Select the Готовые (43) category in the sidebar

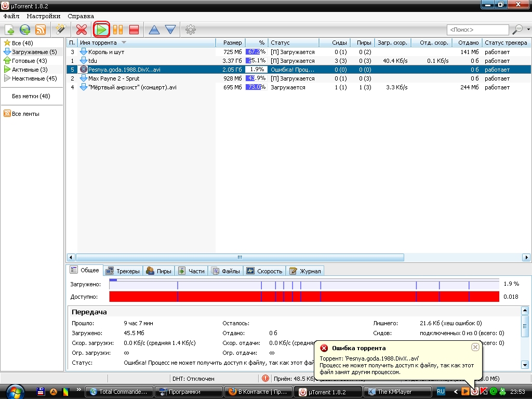point(30,61)
